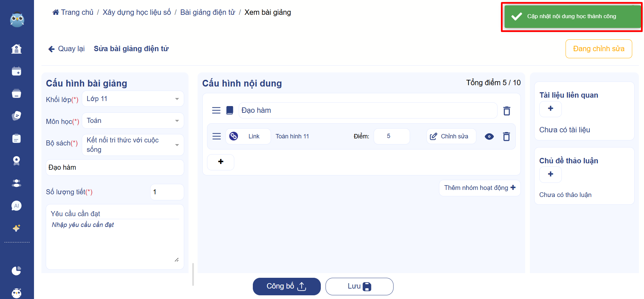Click the AI chat icon in the sidebar
The image size is (644, 299).
[16, 206]
